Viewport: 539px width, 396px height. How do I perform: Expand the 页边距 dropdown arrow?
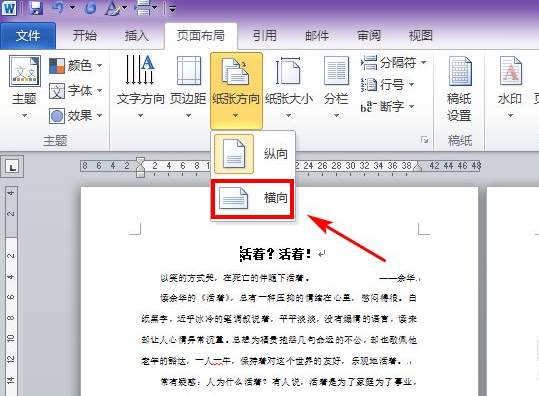pos(188,116)
